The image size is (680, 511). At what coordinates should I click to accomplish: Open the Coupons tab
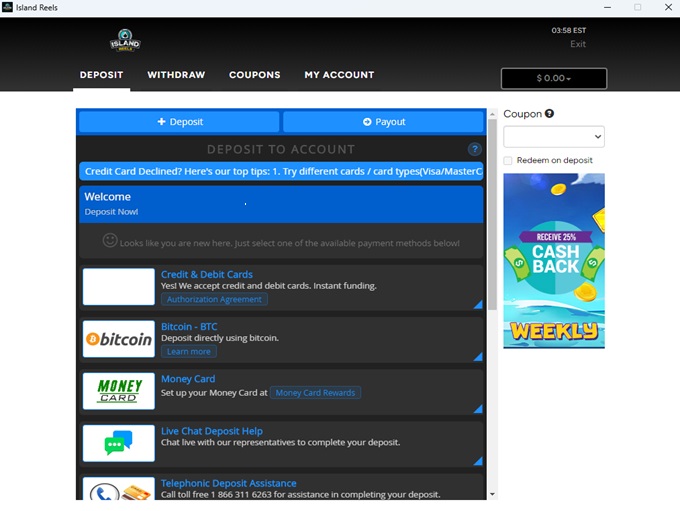[x=254, y=75]
